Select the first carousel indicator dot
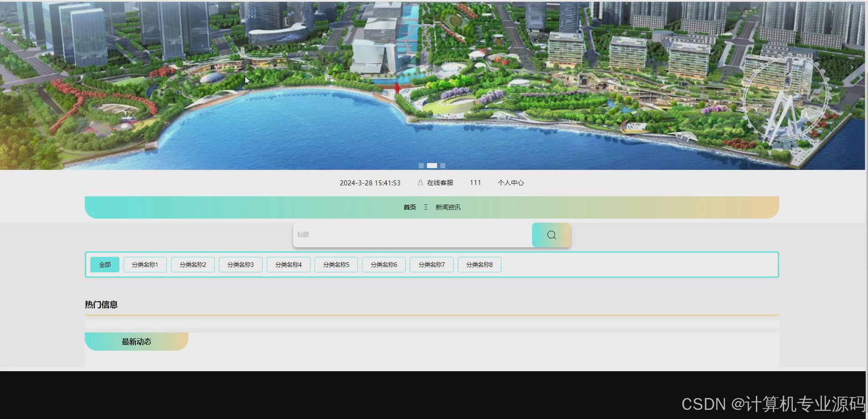The image size is (868, 419). point(421,165)
